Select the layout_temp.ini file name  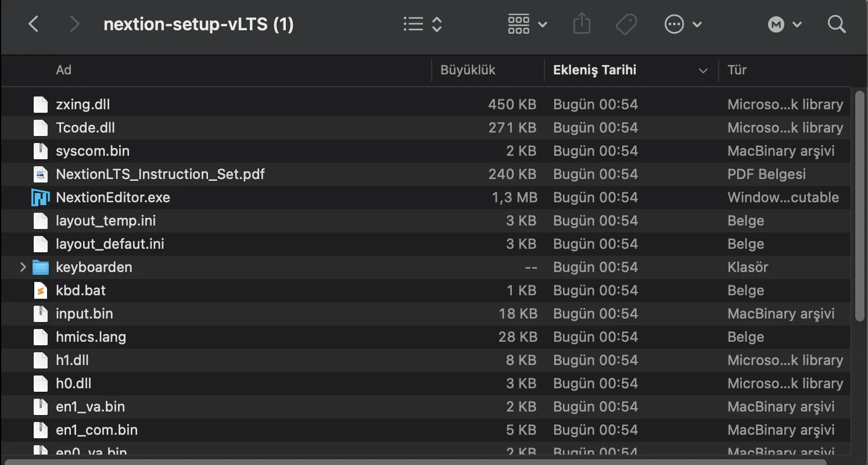pyautogui.click(x=106, y=221)
